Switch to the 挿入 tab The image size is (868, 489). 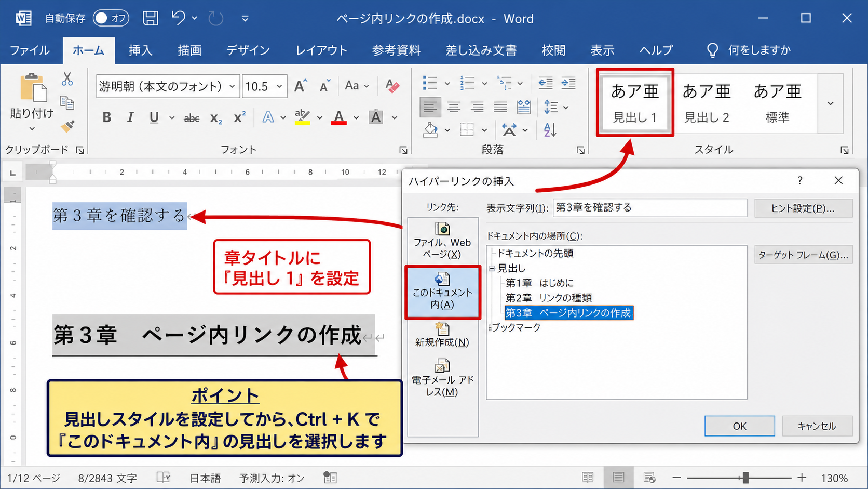(x=140, y=50)
